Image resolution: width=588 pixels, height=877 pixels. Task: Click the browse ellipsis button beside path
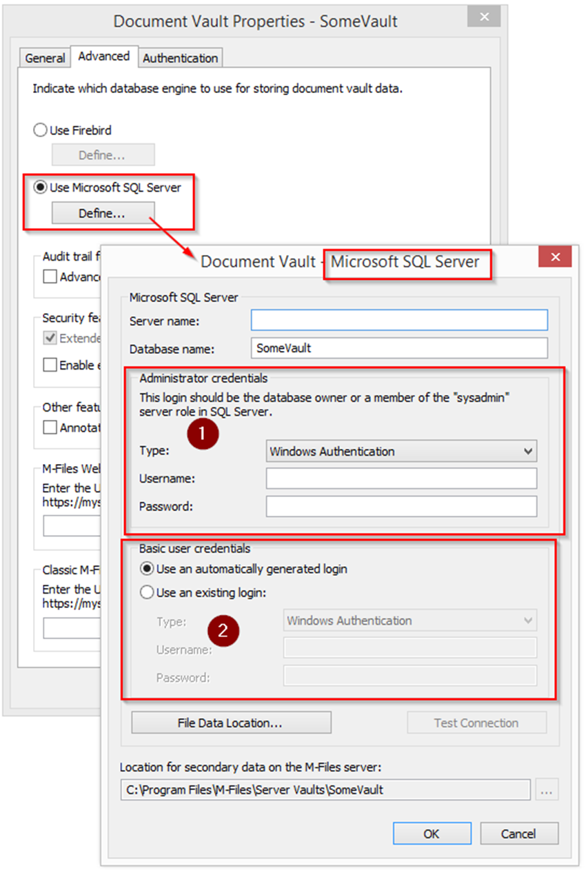547,791
